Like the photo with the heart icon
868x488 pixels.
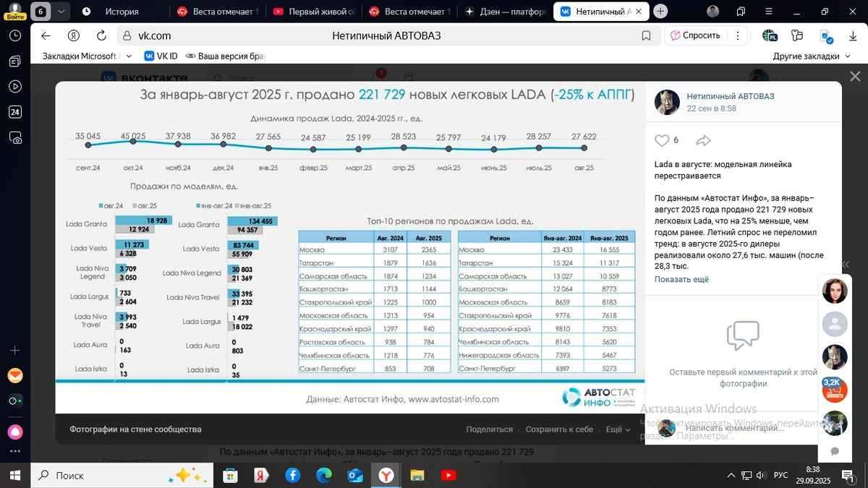tap(662, 140)
